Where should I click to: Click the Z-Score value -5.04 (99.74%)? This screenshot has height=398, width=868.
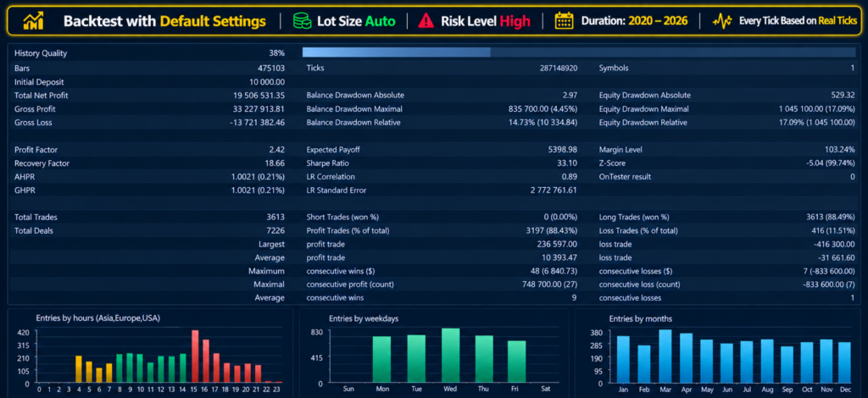coord(831,163)
